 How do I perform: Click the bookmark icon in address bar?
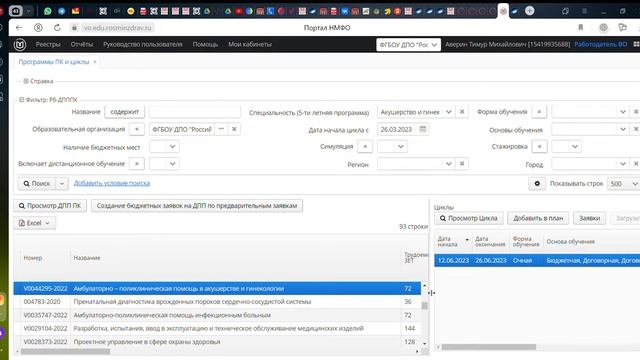point(580,28)
